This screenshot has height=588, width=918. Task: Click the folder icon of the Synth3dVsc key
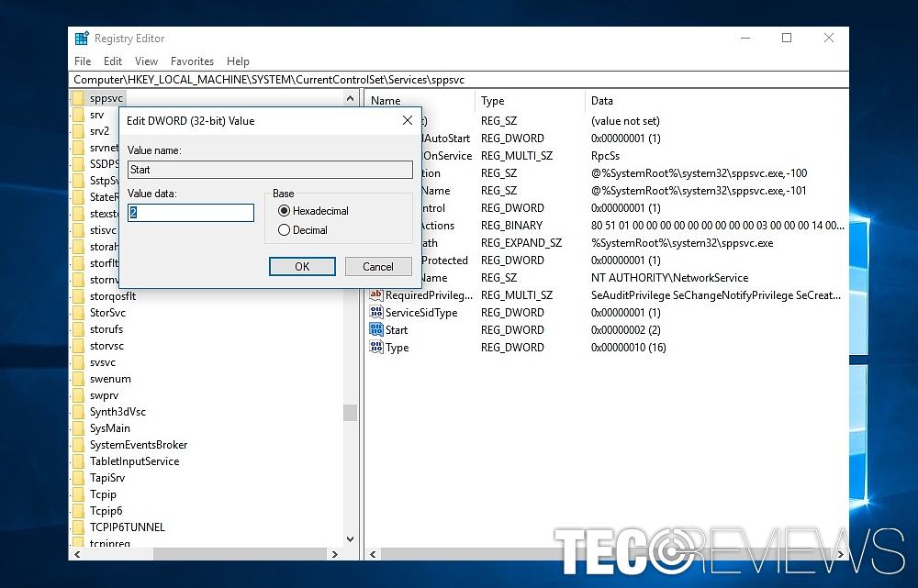pyautogui.click(x=78, y=411)
